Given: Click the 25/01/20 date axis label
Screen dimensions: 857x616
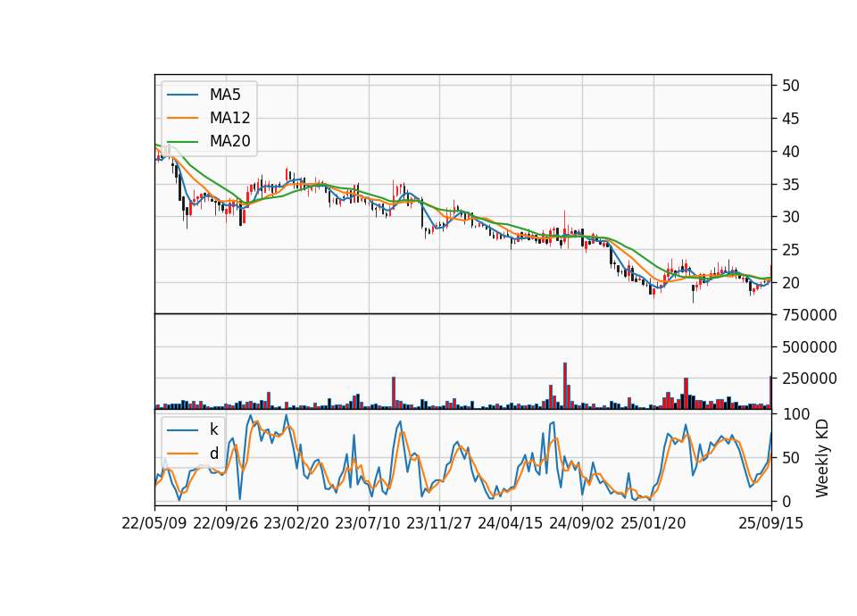Looking at the screenshot, I should [653, 524].
